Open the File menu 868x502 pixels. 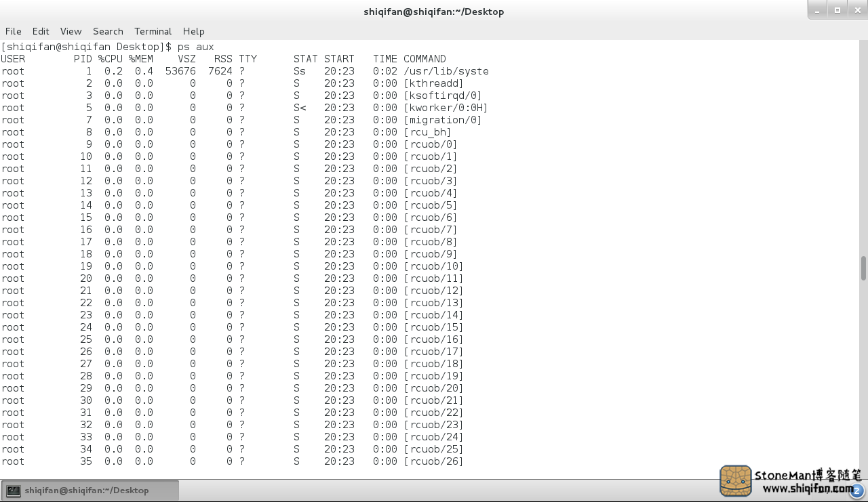14,31
